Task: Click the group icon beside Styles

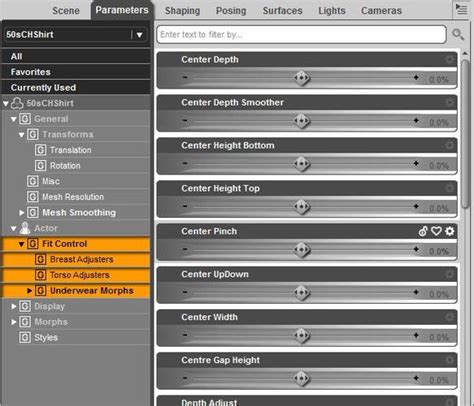Action: pos(25,337)
